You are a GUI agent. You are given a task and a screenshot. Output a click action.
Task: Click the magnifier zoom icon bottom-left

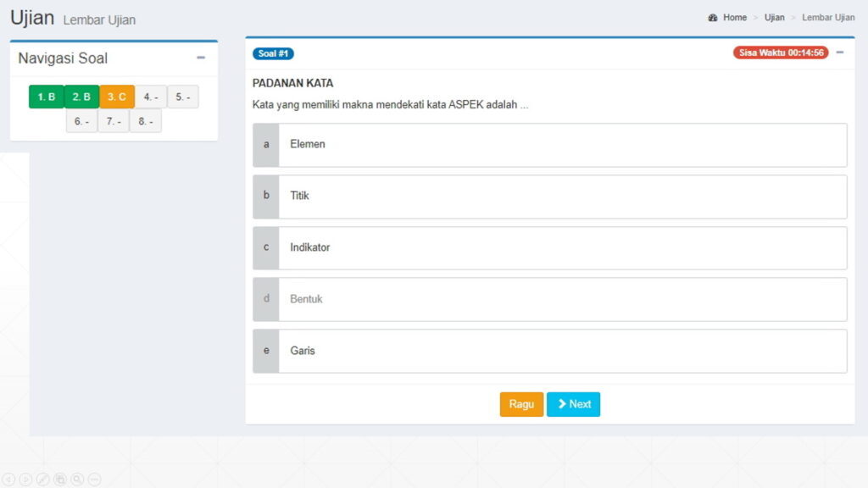pyautogui.click(x=77, y=480)
